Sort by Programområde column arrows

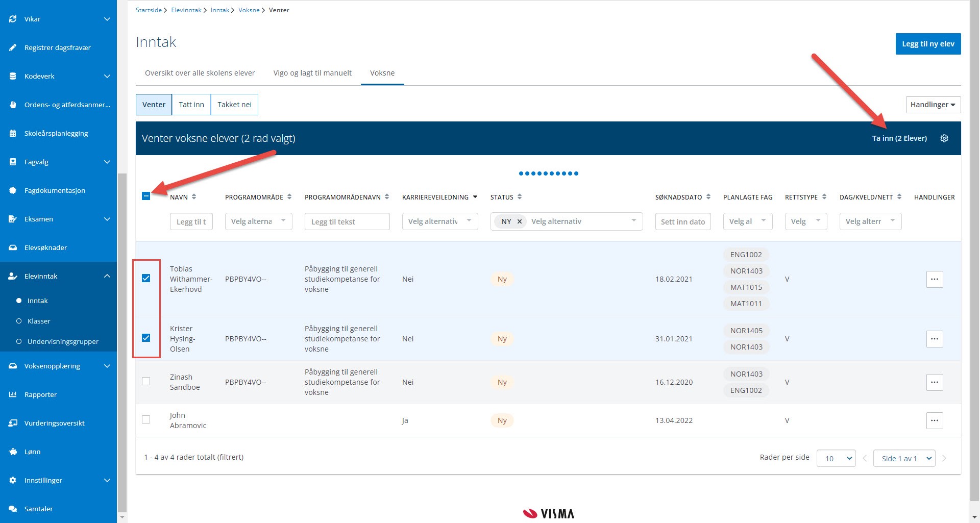click(x=289, y=197)
